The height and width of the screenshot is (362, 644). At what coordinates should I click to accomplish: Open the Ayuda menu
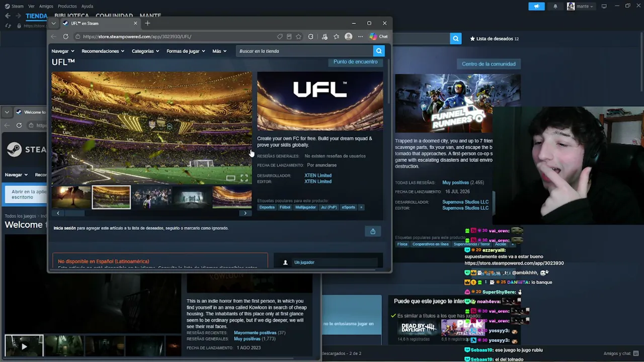point(87,6)
